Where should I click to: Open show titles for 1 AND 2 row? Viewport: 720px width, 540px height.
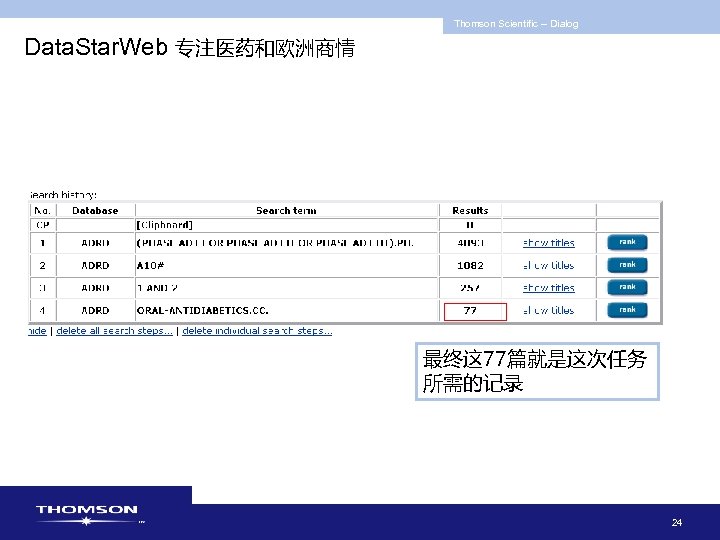click(549, 288)
